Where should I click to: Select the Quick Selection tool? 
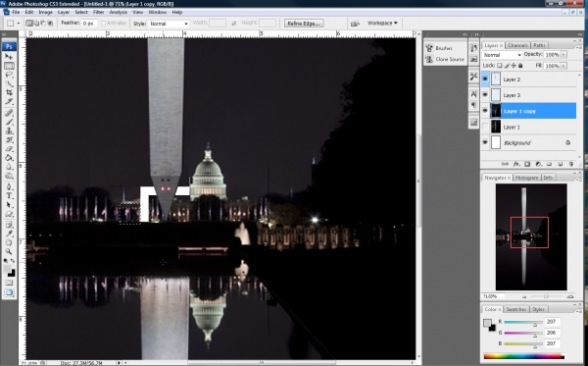pos(9,83)
